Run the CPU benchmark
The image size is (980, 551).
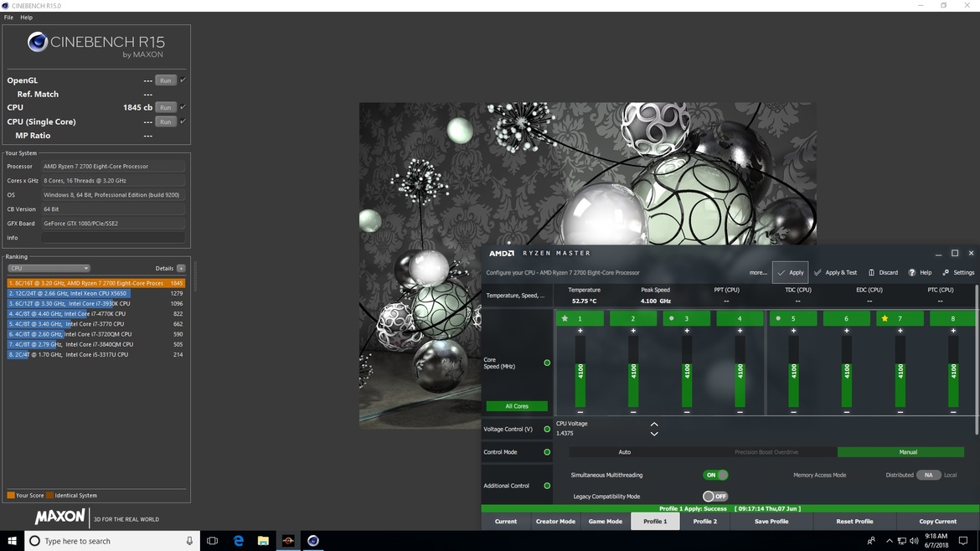point(166,107)
